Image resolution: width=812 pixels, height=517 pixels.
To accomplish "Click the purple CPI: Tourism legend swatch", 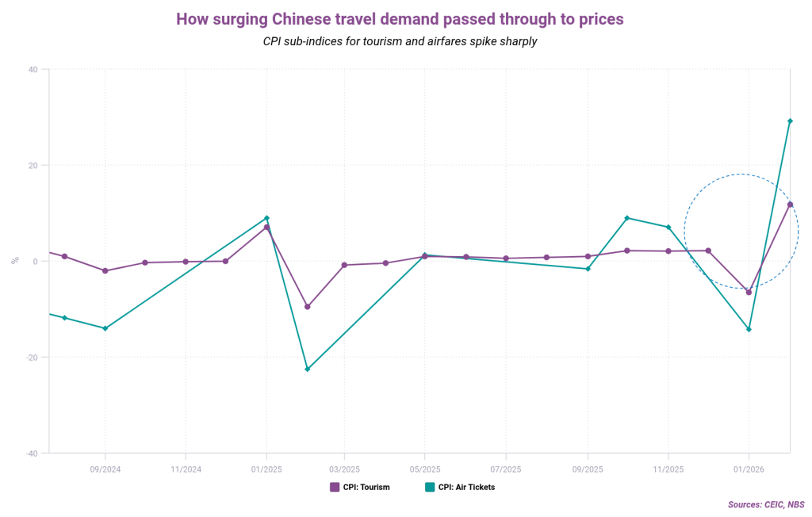I will (335, 487).
